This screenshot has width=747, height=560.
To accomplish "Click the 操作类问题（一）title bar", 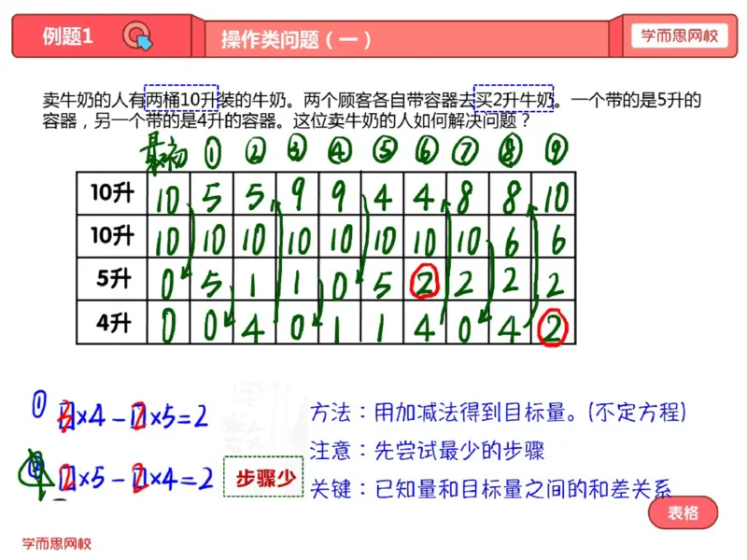I will point(407,39).
